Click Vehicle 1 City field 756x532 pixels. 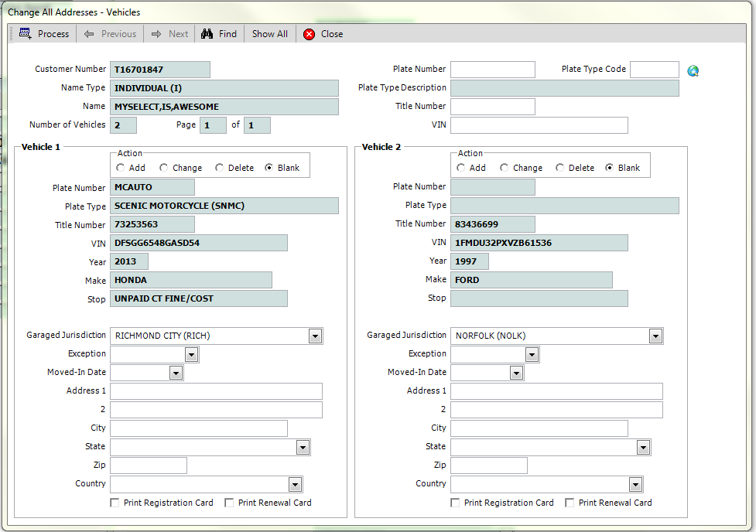click(199, 428)
